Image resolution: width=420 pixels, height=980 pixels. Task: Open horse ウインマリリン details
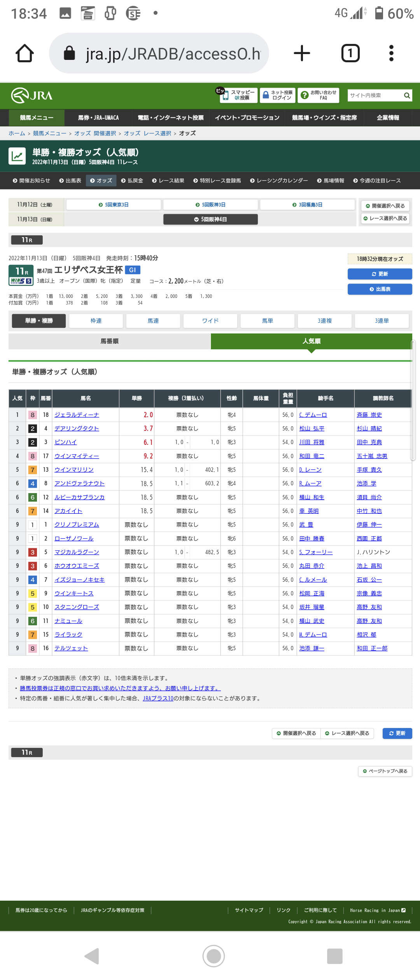click(x=74, y=470)
